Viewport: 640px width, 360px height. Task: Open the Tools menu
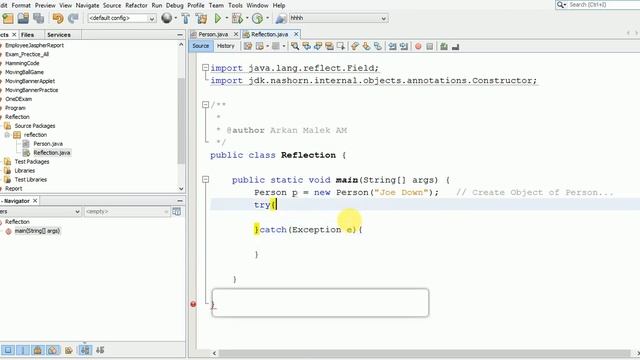click(235, 5)
